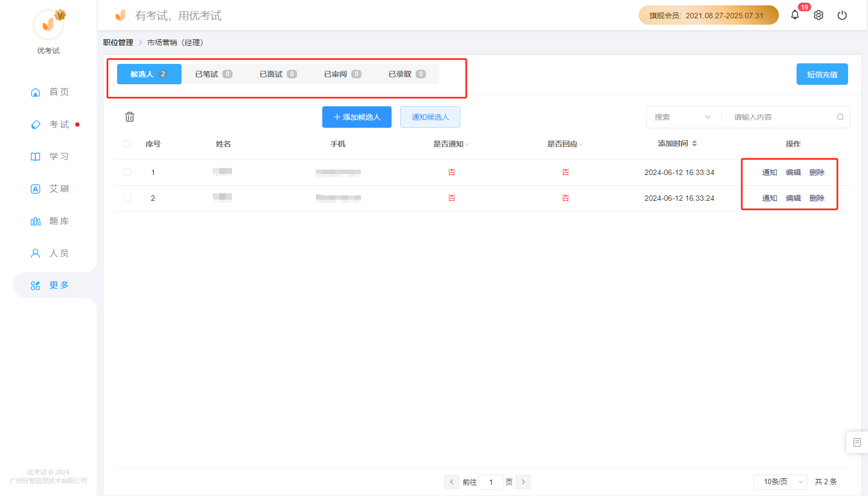
Task: Click 通知 for row 2
Action: pyautogui.click(x=769, y=198)
